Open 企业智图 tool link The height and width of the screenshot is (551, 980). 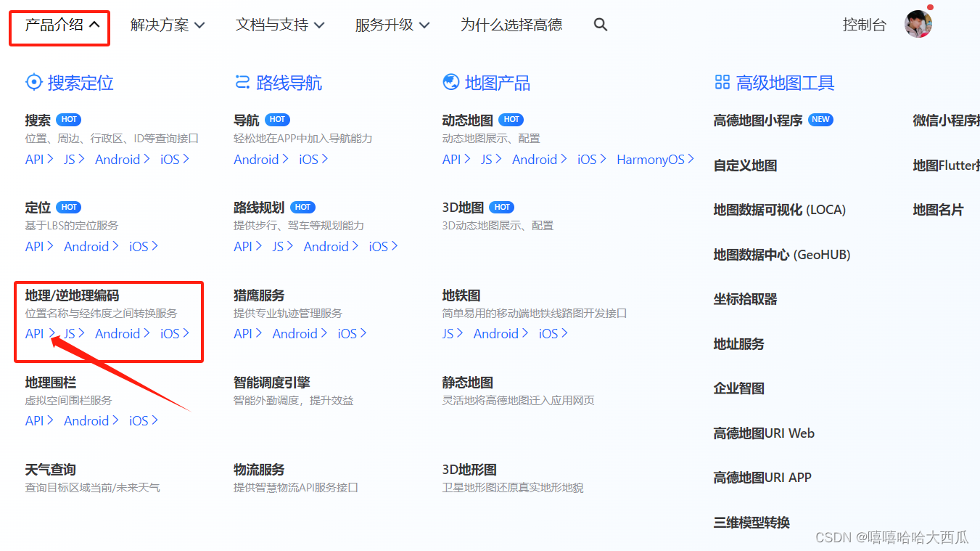pos(739,388)
